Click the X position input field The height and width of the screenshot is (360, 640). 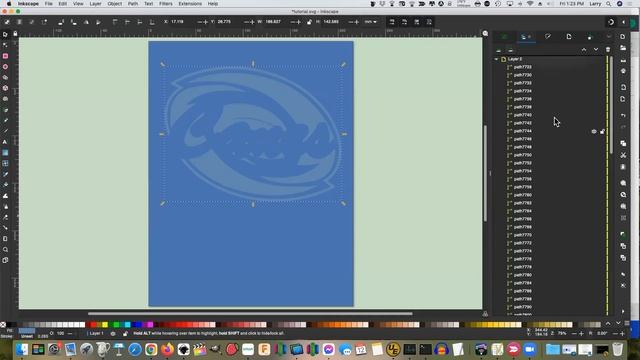pos(182,22)
